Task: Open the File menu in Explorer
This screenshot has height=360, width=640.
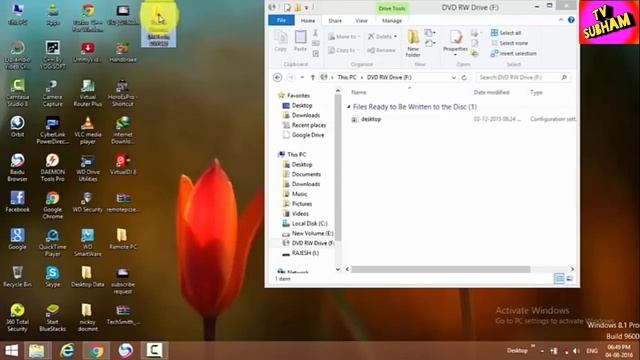Action: point(281,20)
